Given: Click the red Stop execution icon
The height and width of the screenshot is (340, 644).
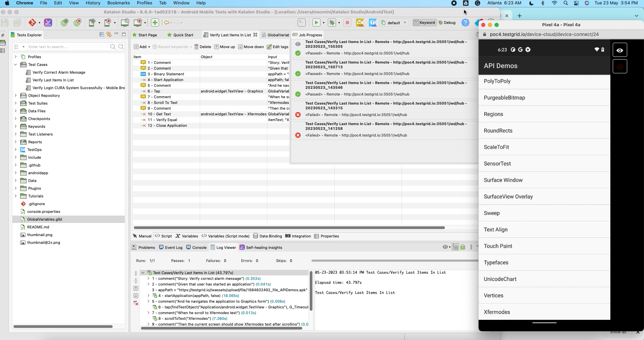Looking at the screenshot, I should [347, 23].
